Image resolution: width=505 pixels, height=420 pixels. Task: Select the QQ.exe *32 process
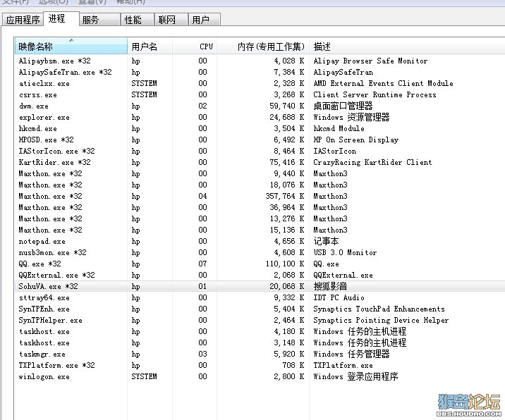pos(260,264)
